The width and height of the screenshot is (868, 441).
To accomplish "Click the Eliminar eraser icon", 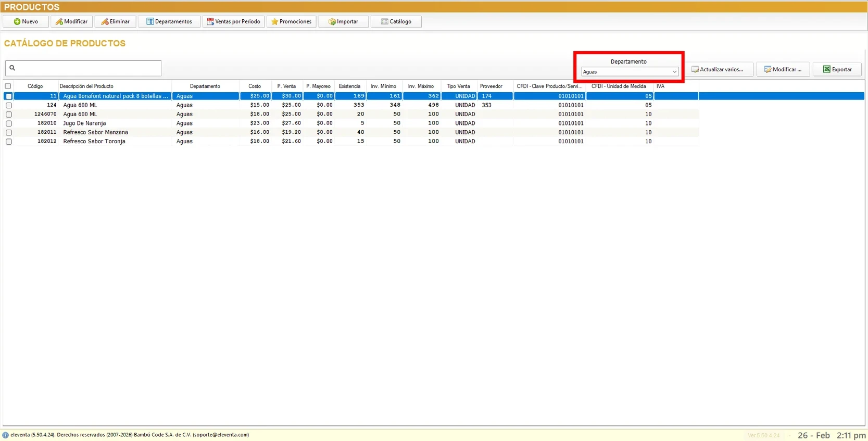I will tap(105, 21).
